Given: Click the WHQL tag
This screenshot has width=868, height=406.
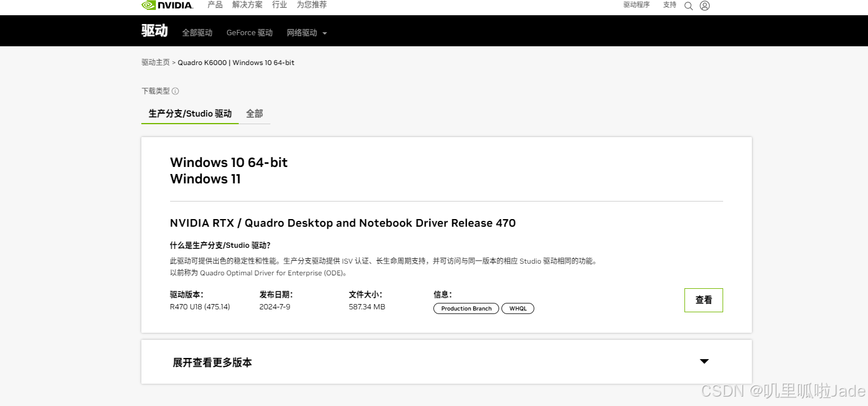Looking at the screenshot, I should coord(518,309).
